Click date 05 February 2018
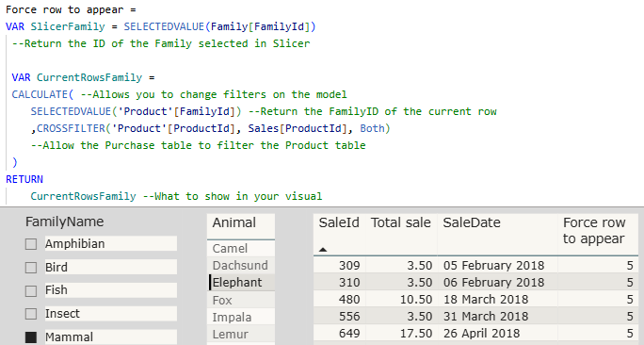The height and width of the screenshot is (345, 644). point(493,266)
